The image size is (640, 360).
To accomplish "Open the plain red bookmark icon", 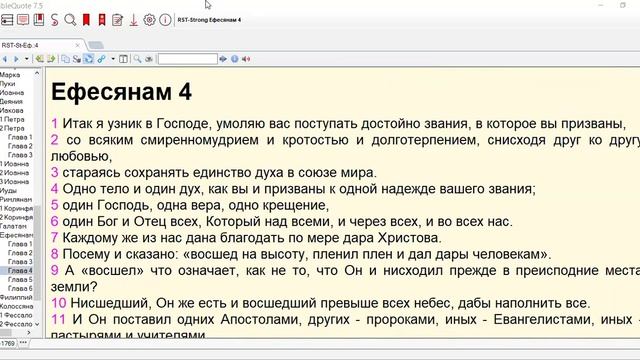I will [x=86, y=20].
